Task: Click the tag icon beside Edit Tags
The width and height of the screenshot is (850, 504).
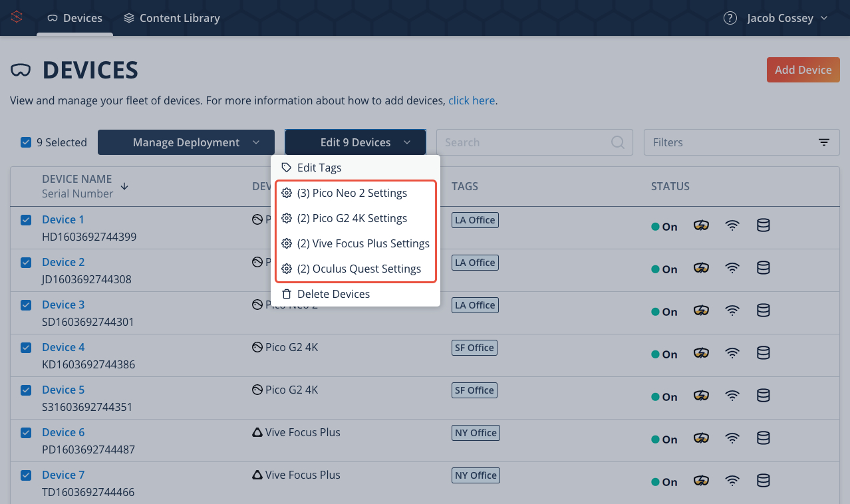Action: (x=287, y=168)
